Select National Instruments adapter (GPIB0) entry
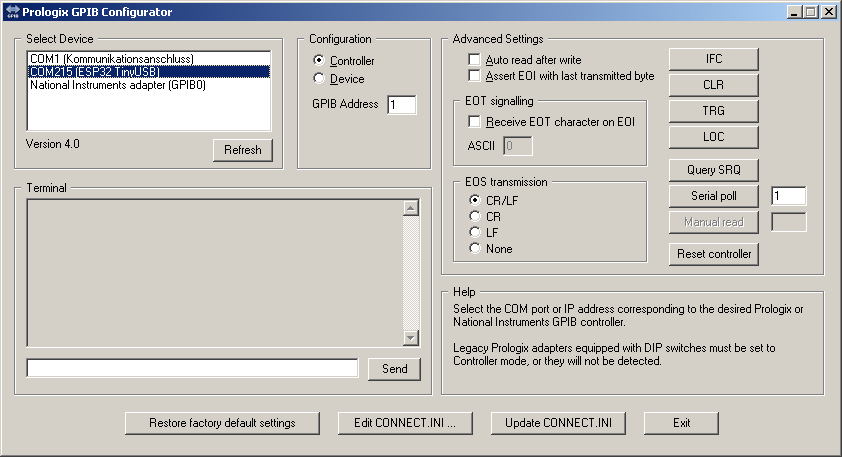Viewport: 842px width, 457px height. [149, 85]
